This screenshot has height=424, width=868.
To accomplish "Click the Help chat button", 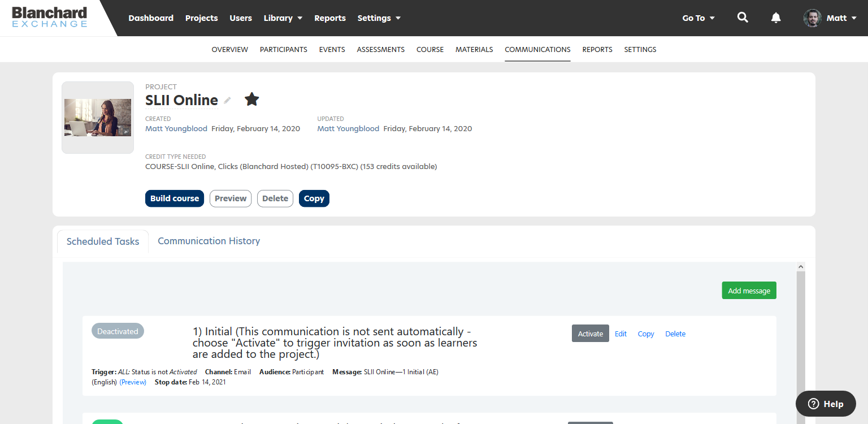I will (826, 404).
